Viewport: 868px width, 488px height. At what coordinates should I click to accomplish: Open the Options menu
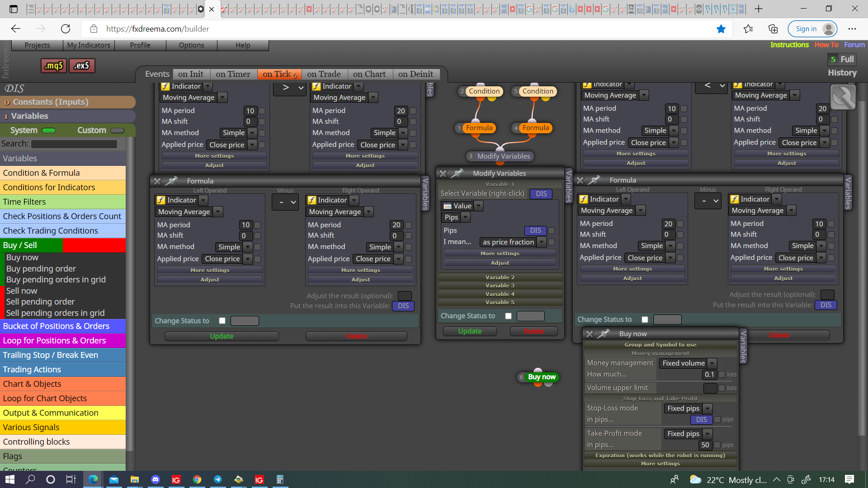coord(191,45)
